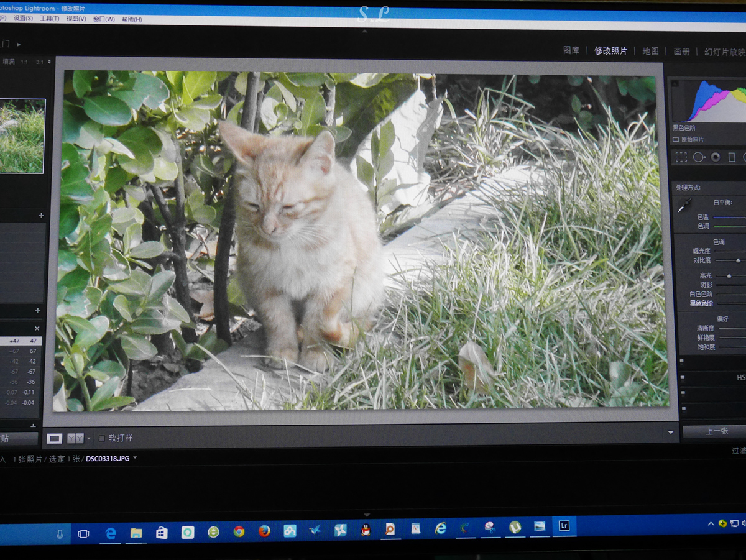Viewport: 746px width, 560px height.
Task: Switch to loupe view mode
Action: (55, 438)
